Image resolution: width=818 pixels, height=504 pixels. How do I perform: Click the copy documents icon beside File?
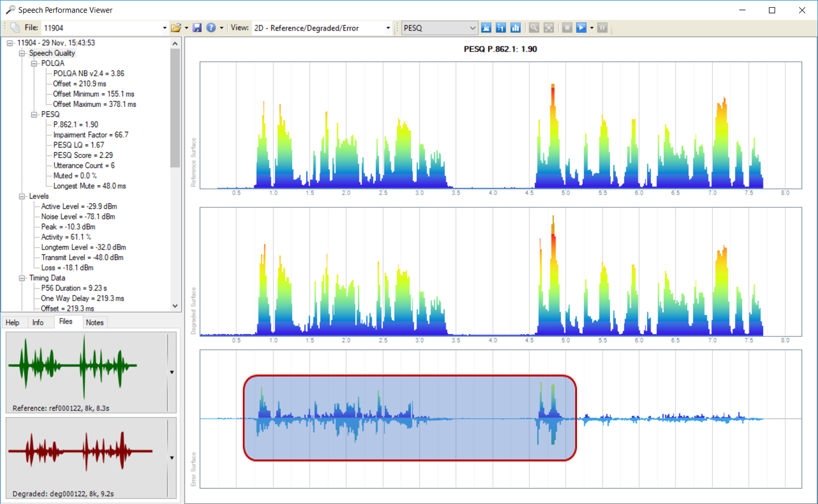[15, 28]
